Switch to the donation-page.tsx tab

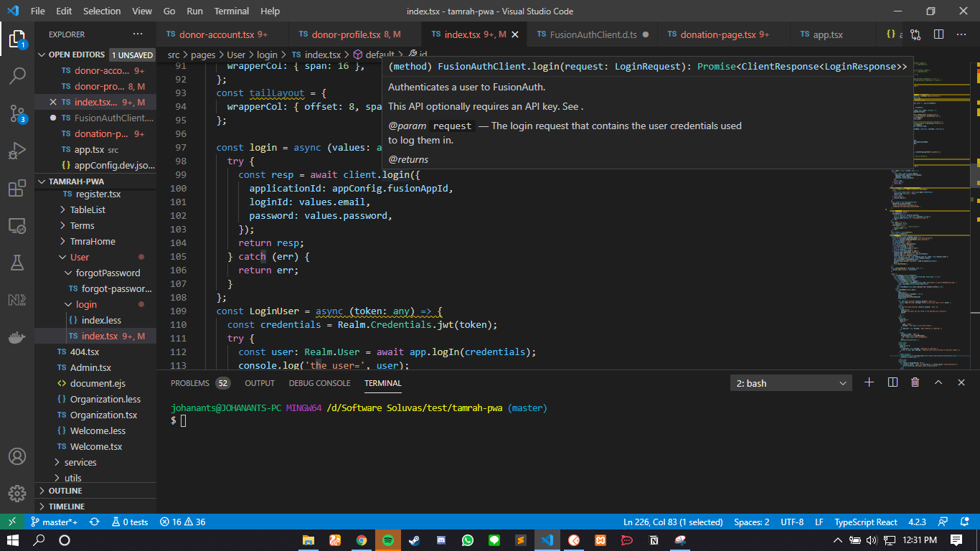pyautogui.click(x=717, y=34)
